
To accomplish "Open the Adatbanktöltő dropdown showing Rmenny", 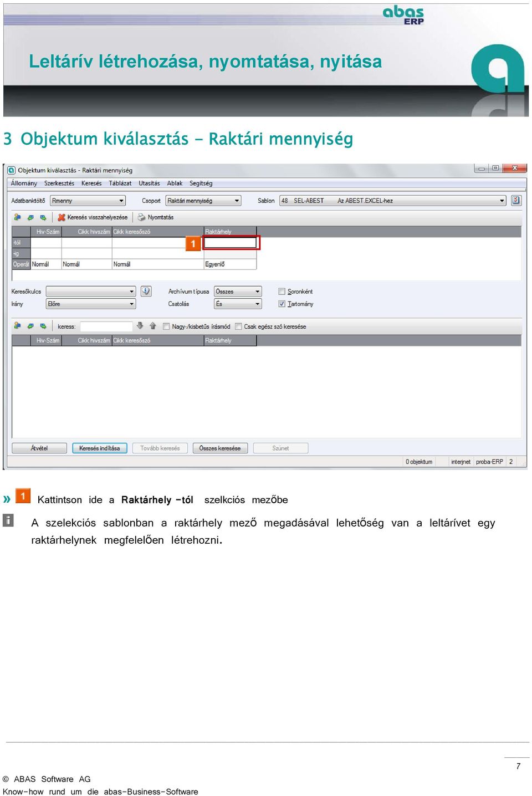I will [x=88, y=201].
